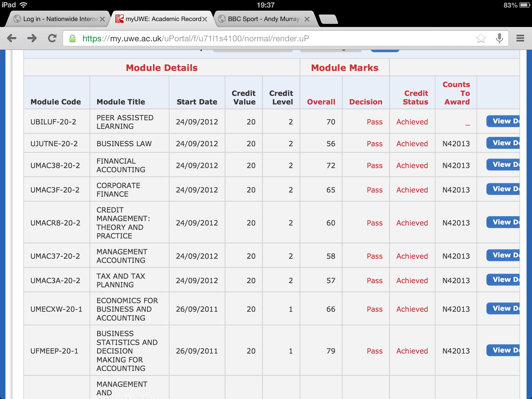The image size is (532, 399).
Task: Bookmark page with the star icon
Action: 481,38
